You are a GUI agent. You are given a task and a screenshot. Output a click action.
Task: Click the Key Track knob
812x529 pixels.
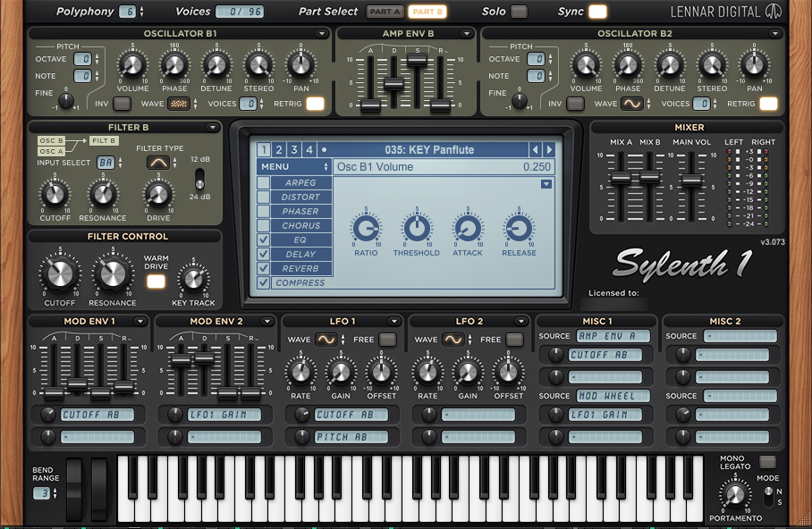(x=193, y=279)
